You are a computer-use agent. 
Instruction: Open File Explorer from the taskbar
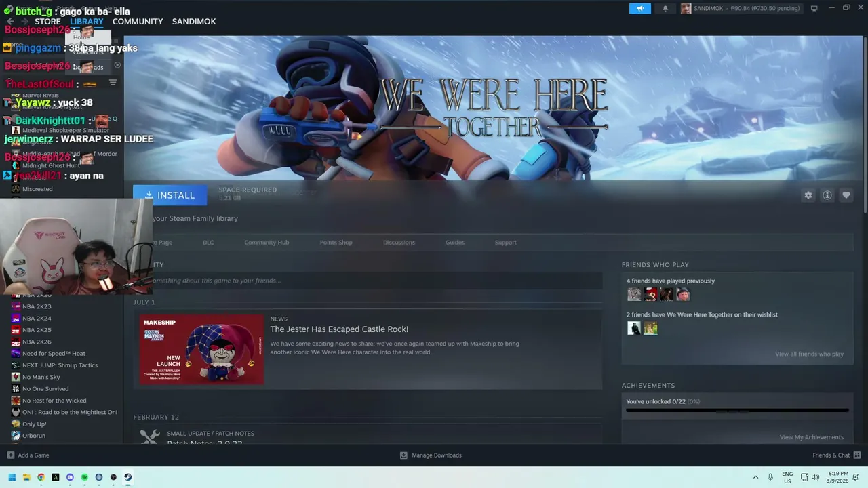(26, 477)
